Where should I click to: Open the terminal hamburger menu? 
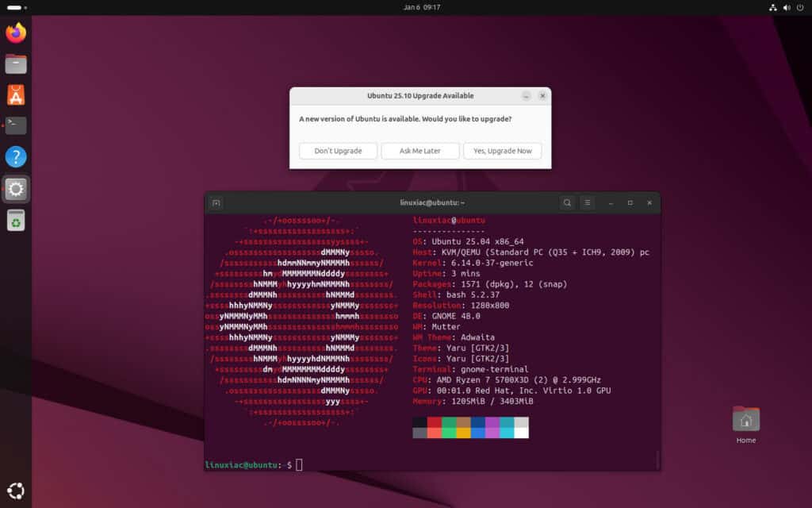pos(587,202)
